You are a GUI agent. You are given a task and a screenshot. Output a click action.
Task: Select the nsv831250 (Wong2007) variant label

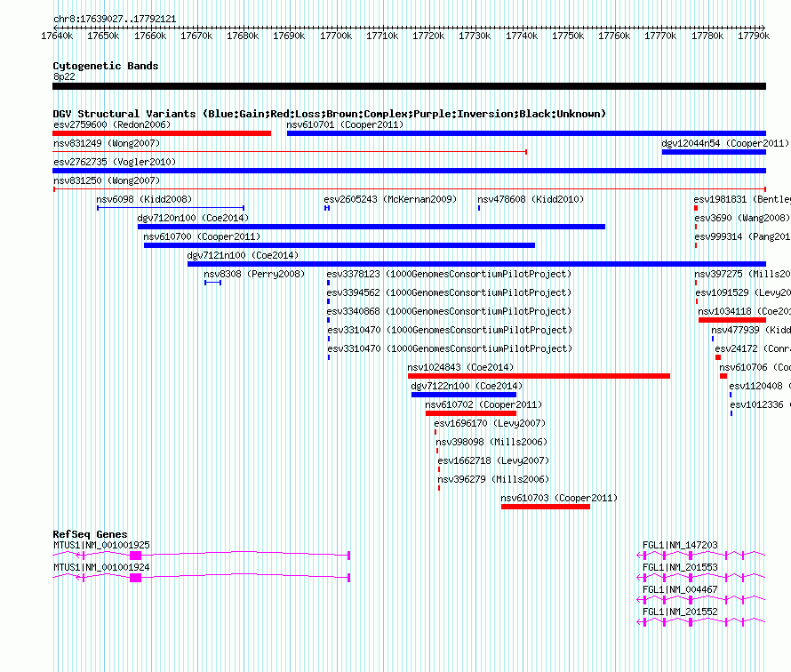[107, 180]
